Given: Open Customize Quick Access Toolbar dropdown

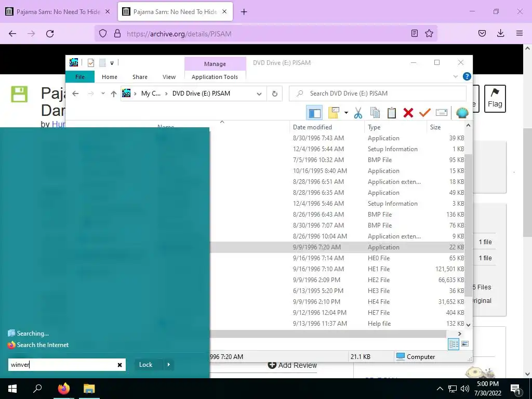Looking at the screenshot, I should pos(112,63).
